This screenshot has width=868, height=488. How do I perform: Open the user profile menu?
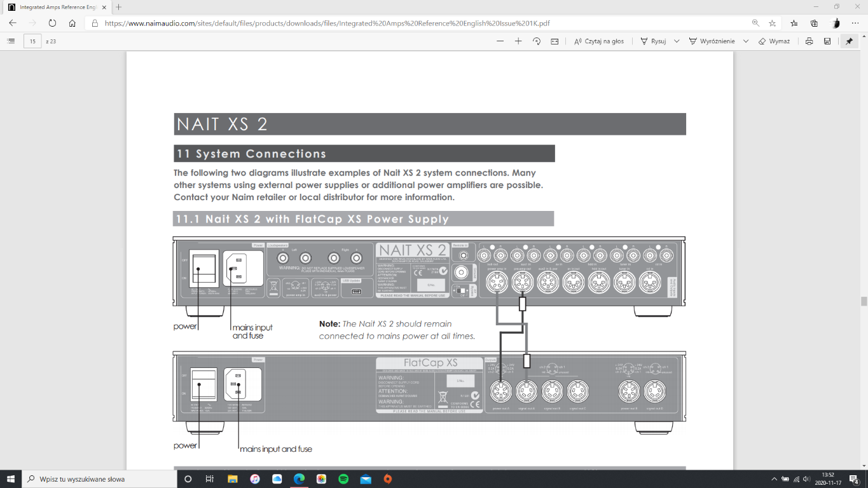pyautogui.click(x=836, y=23)
